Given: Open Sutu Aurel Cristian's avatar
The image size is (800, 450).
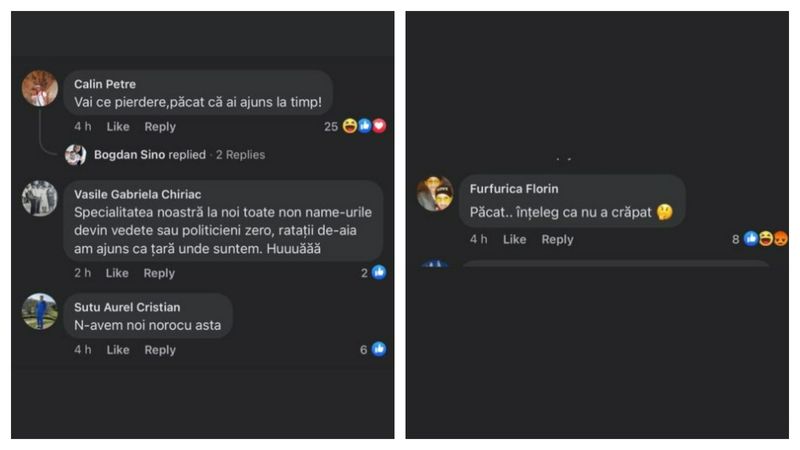Looking at the screenshot, I should coord(40,311).
